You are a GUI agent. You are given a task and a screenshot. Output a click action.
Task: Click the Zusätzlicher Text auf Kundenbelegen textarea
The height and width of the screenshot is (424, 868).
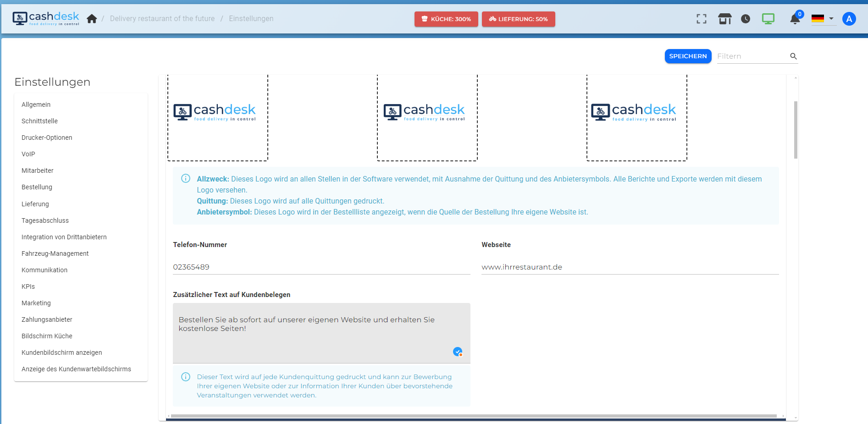tap(321, 333)
